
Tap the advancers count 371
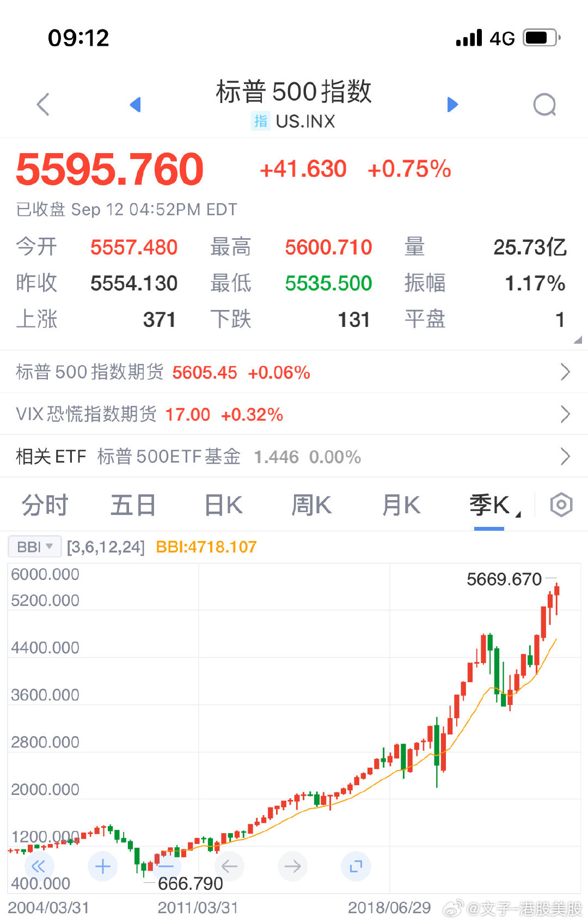tap(159, 320)
